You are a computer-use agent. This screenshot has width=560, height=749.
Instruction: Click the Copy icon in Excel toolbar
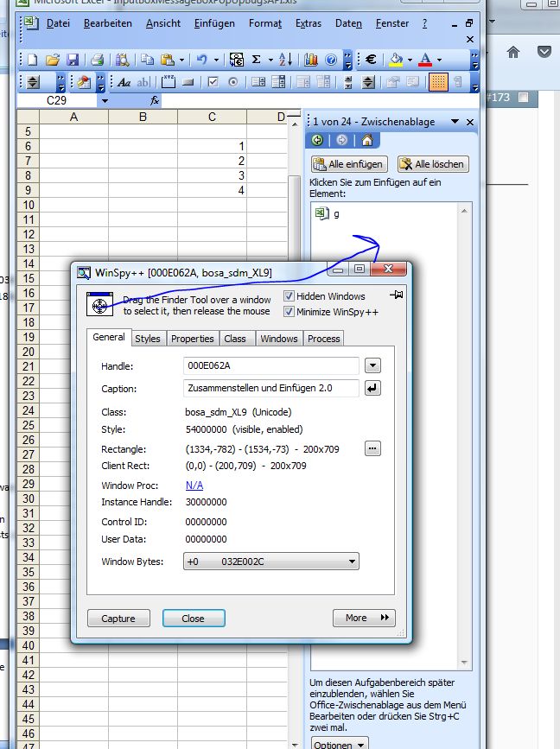pos(147,60)
